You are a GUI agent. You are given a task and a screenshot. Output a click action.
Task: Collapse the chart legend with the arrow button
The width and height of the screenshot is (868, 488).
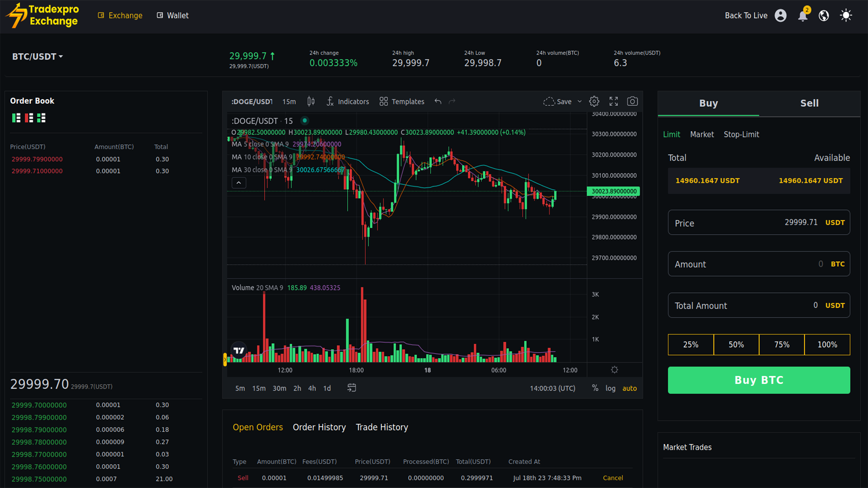(x=239, y=183)
